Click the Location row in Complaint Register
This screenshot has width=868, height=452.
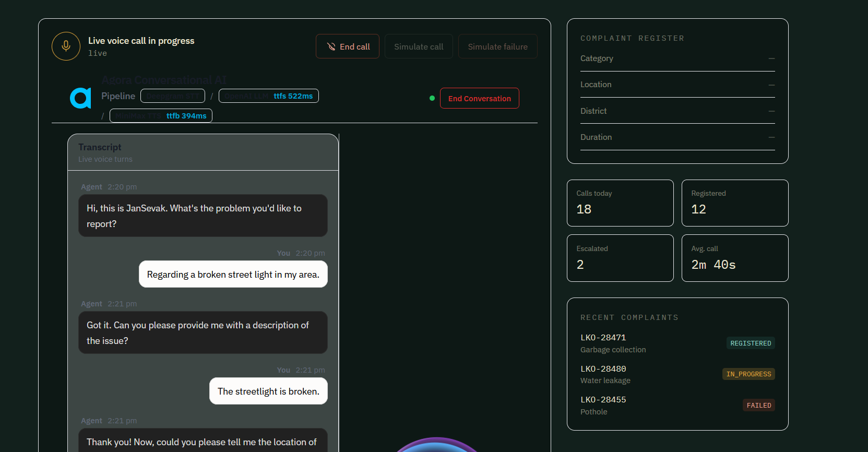click(677, 85)
